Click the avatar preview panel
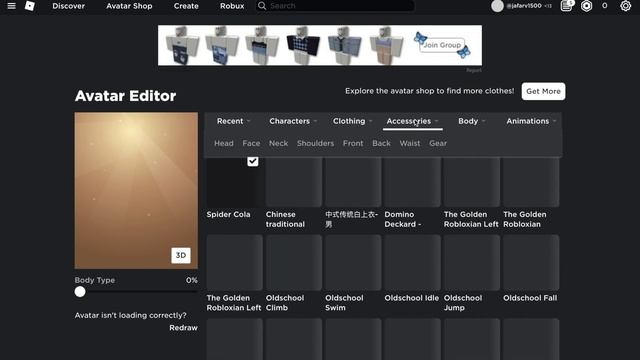 coord(136,191)
